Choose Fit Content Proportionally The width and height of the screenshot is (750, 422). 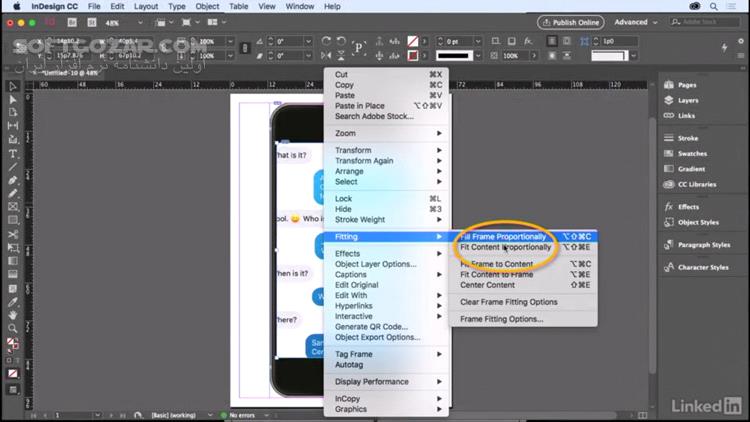524,247
